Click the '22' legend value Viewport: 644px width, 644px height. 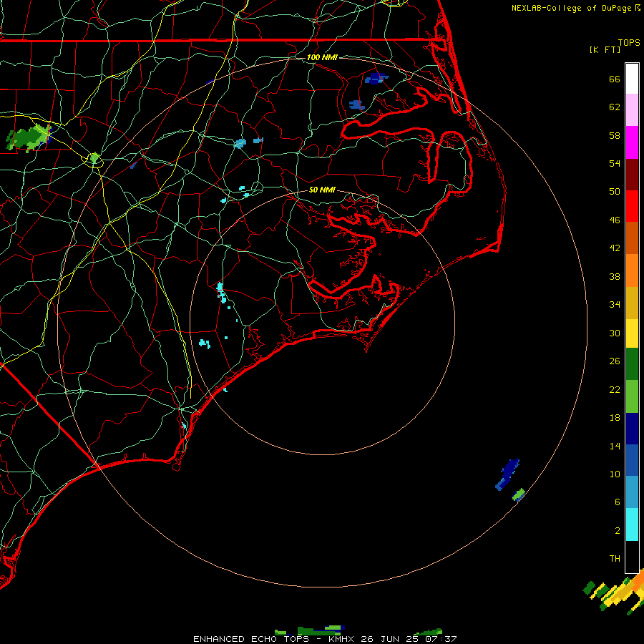(x=615, y=389)
